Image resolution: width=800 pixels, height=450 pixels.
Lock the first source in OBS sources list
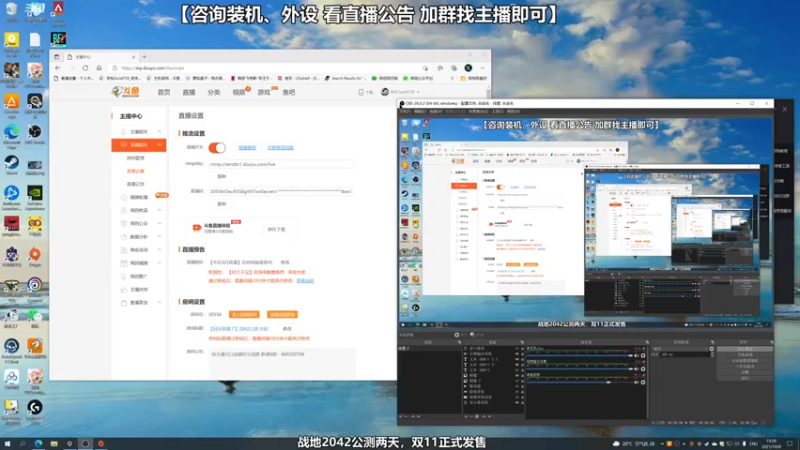(522, 348)
